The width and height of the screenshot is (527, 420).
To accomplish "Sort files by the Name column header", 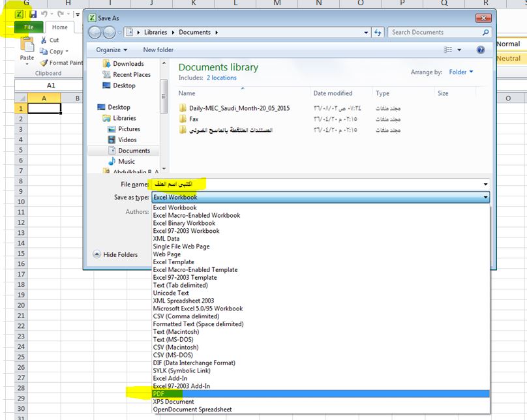I will [187, 93].
